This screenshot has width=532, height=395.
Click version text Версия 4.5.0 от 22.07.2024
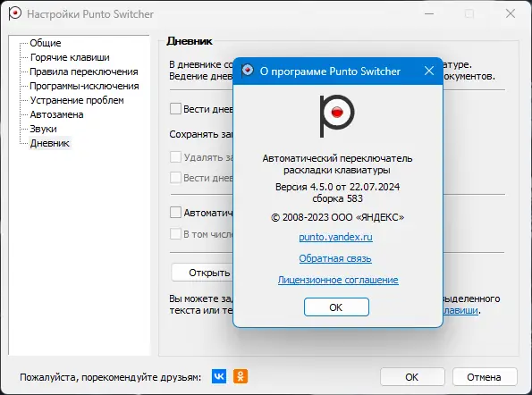coord(338,187)
